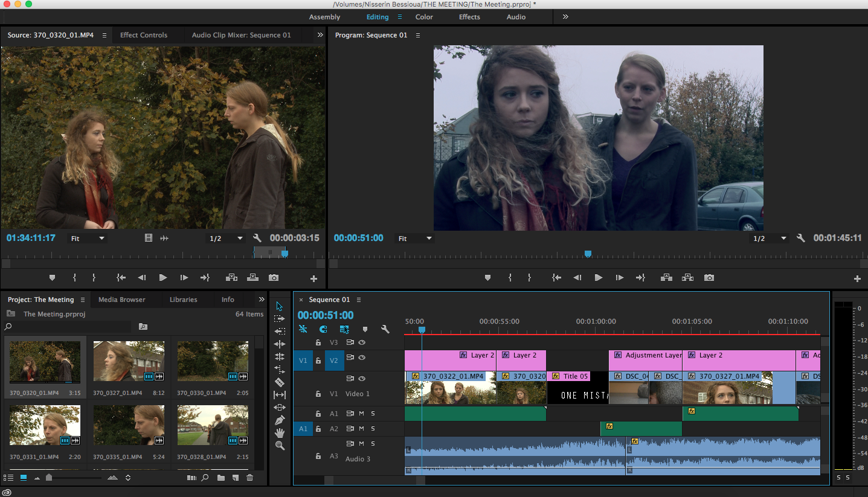The height and width of the screenshot is (497, 868).
Task: Open Effect Controls tab
Action: [144, 35]
